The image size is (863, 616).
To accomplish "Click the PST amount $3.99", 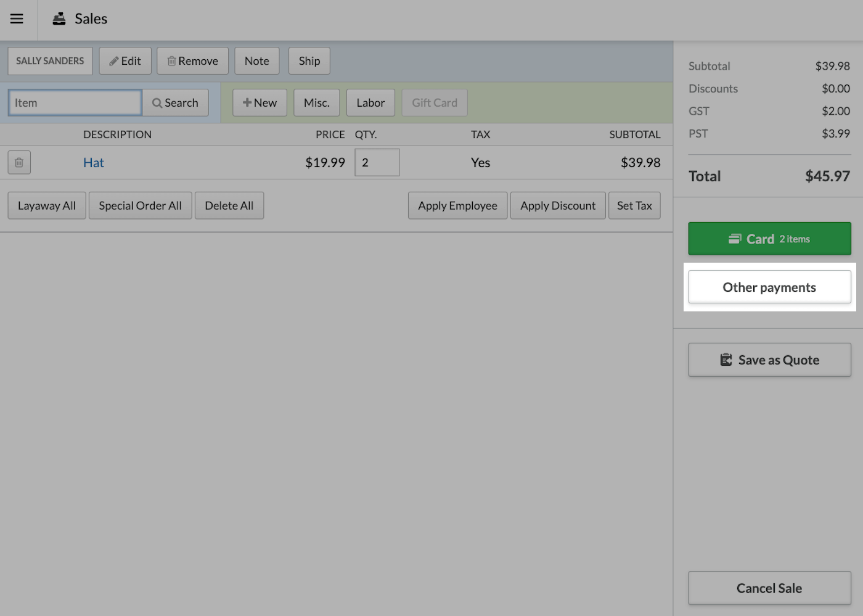I will coord(836,134).
